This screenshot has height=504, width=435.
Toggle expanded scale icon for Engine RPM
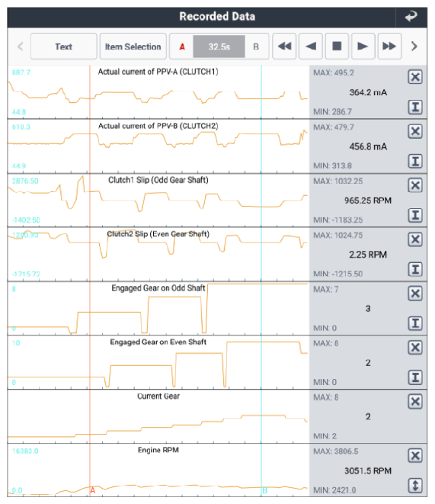[x=414, y=486]
